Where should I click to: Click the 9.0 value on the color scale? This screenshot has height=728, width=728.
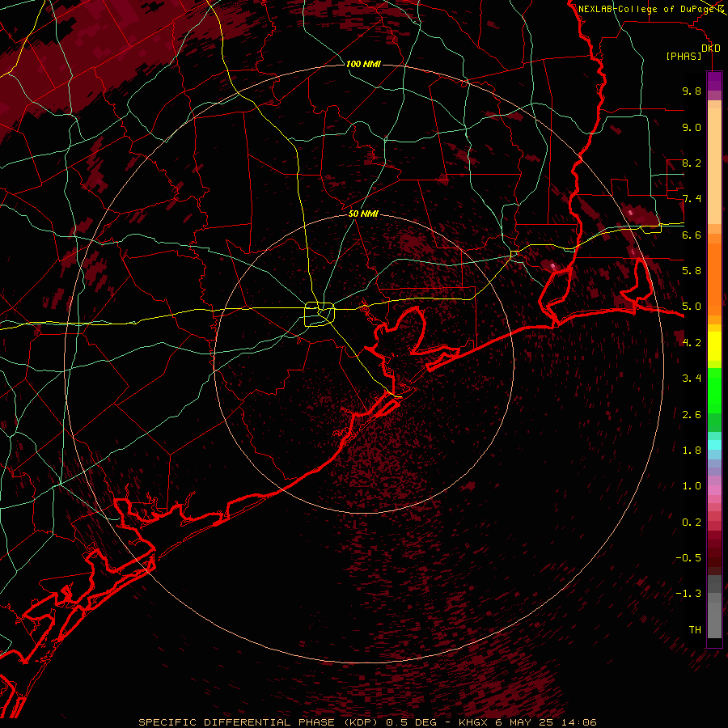[x=692, y=127]
